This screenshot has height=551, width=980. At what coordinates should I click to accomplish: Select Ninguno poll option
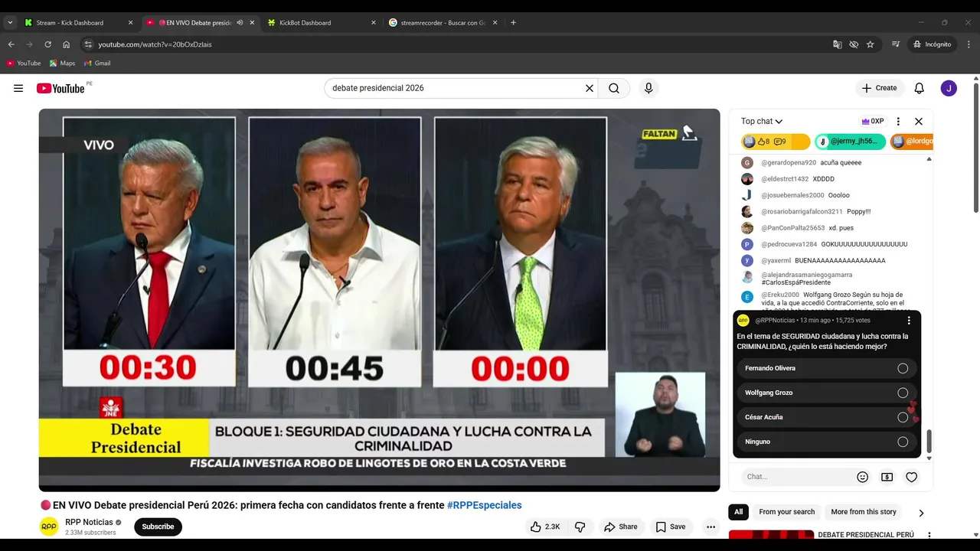click(828, 442)
